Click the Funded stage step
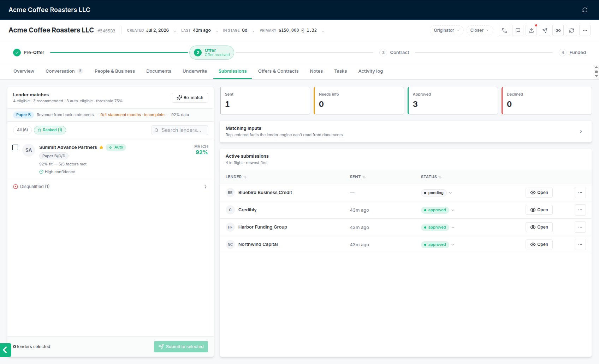 tap(573, 53)
